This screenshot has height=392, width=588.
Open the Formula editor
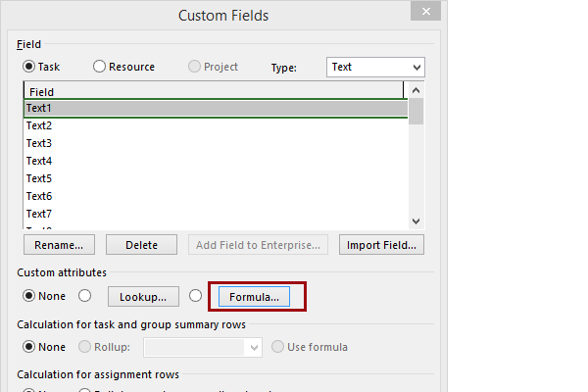[253, 296]
